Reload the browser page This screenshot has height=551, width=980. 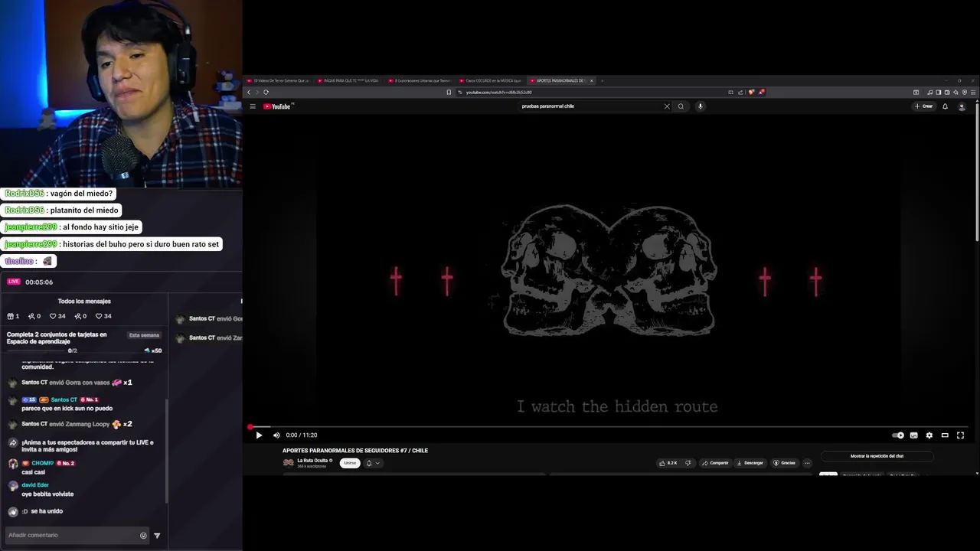click(x=266, y=92)
